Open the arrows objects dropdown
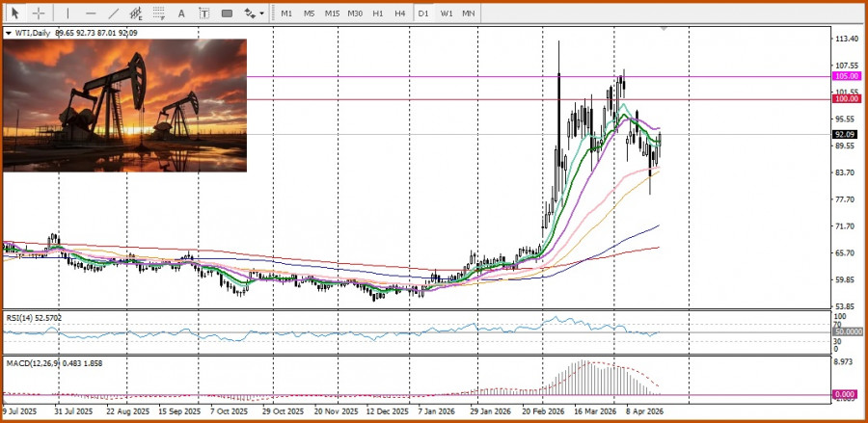Viewport: 868px width, 423px height. point(254,13)
